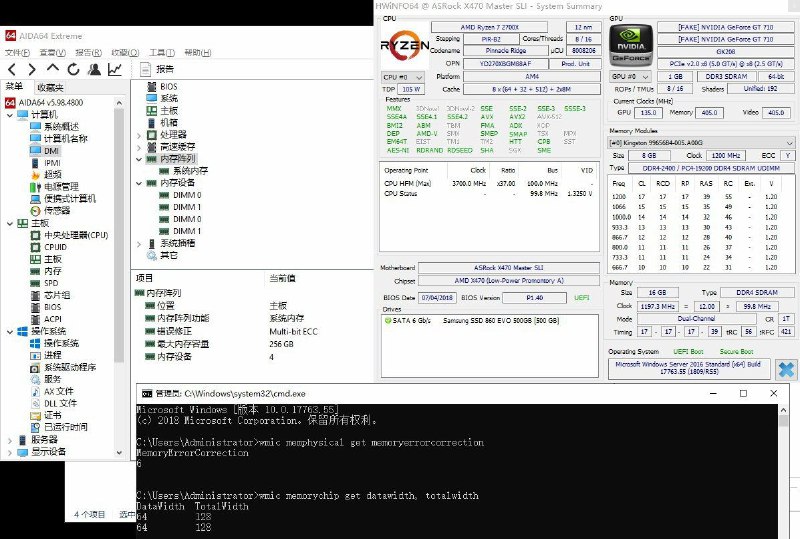Open the Kingston memory module dropdown

pos(701,142)
